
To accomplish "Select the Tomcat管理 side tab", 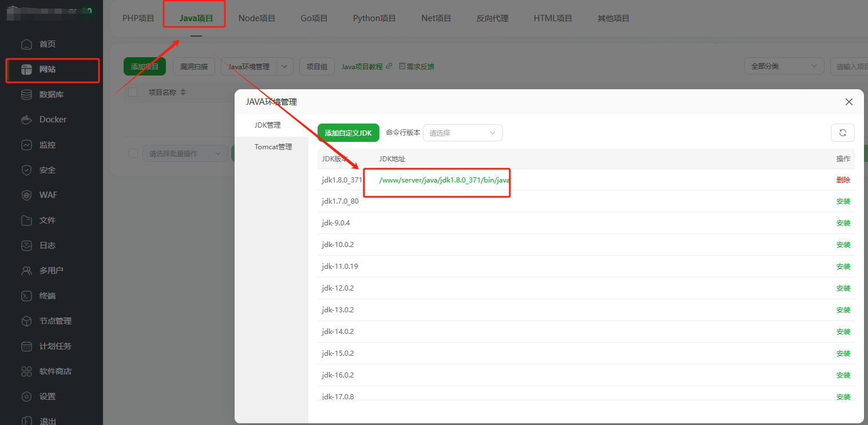I will [x=272, y=147].
